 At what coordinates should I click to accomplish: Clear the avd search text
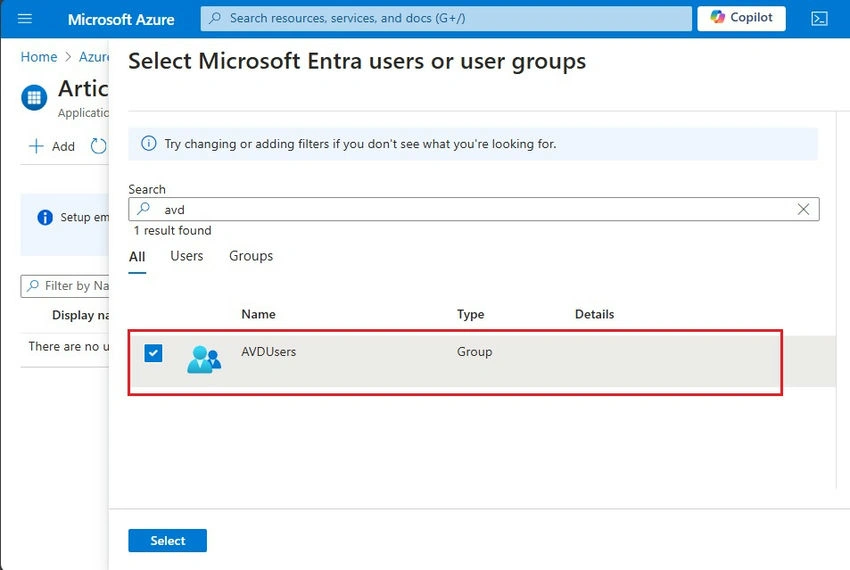[803, 209]
